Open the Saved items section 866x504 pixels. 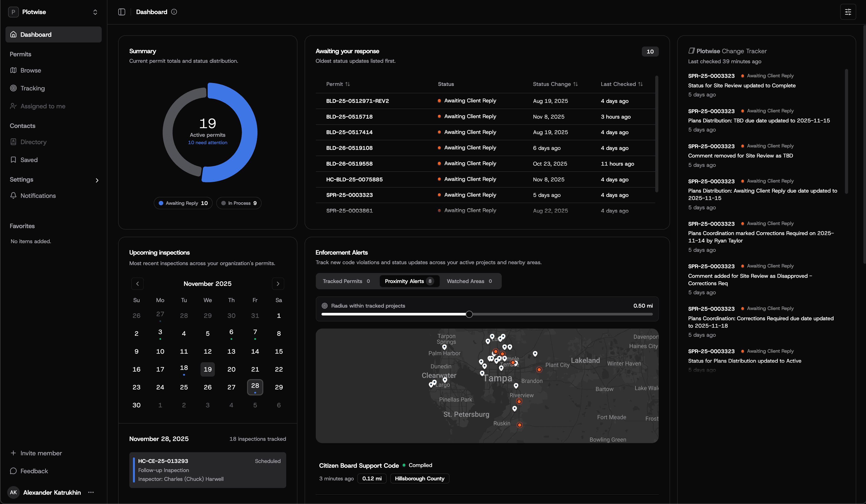click(29, 160)
